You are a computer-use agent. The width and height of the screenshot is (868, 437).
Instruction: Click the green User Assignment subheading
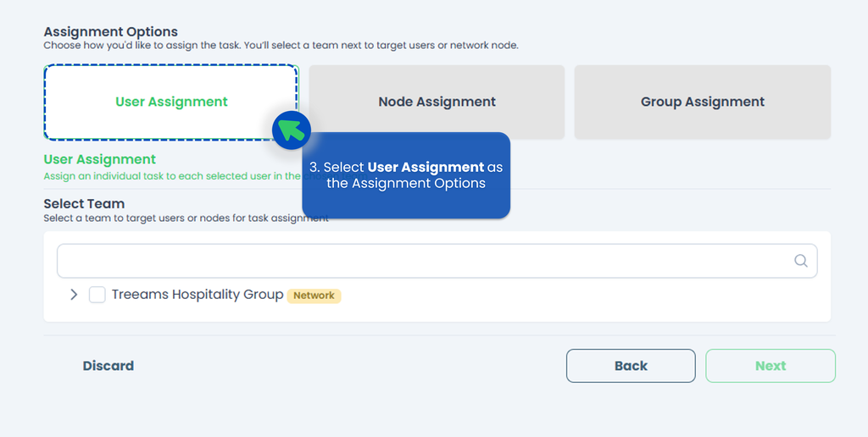tap(100, 159)
